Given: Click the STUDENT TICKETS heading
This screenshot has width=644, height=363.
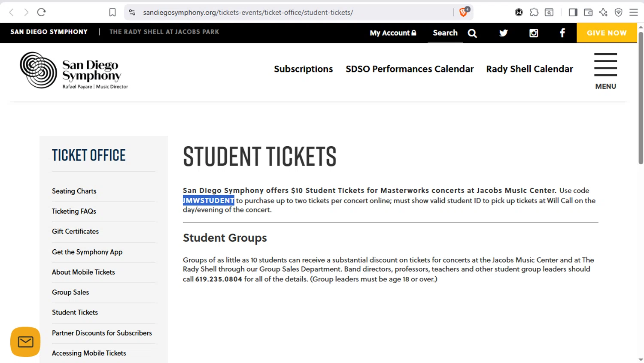Looking at the screenshot, I should click(x=260, y=156).
